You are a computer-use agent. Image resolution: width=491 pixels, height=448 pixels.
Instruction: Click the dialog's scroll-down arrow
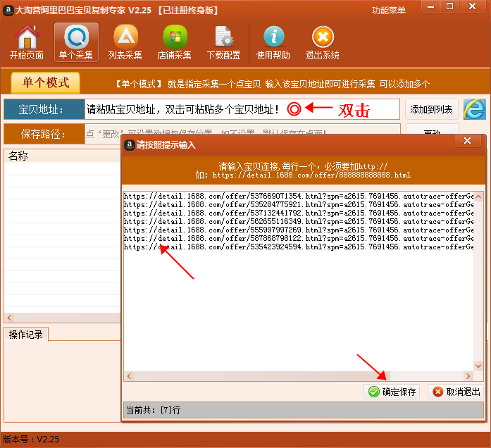pos(478,366)
